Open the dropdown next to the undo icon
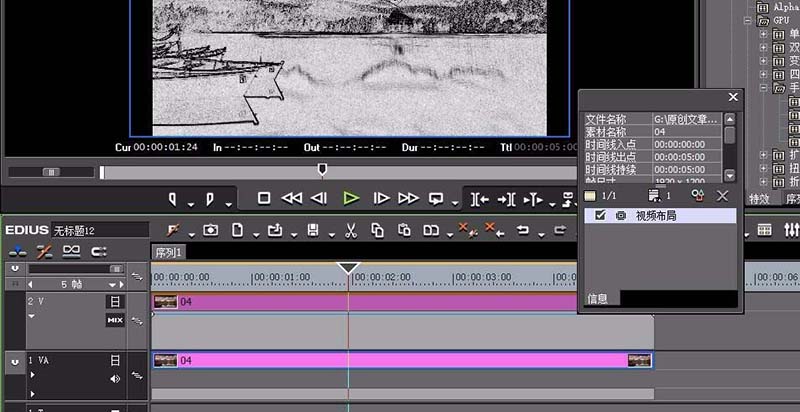 (x=541, y=236)
